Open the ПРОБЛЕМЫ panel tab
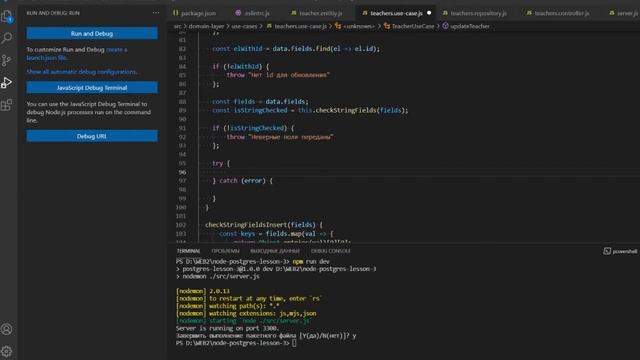The height and width of the screenshot is (360, 640). point(225,251)
